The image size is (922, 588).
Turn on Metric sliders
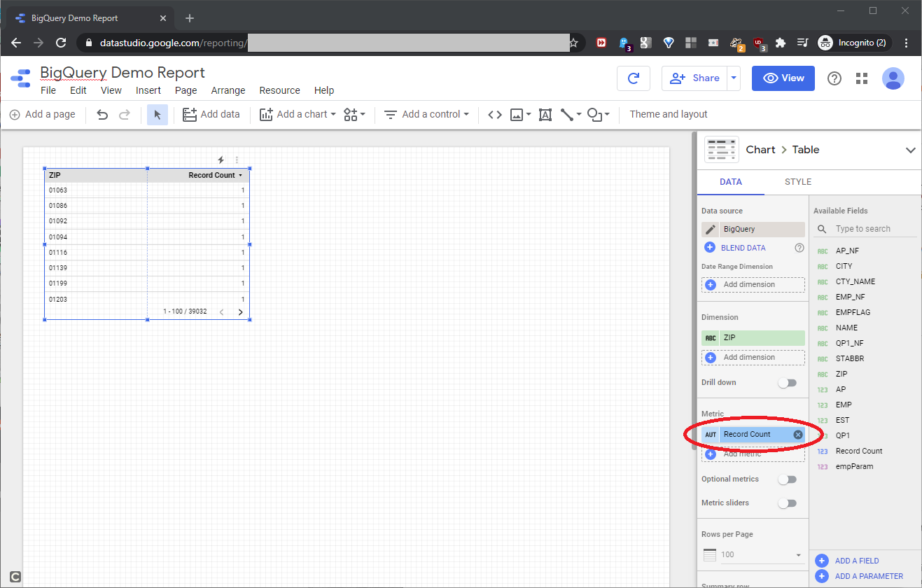coord(788,503)
